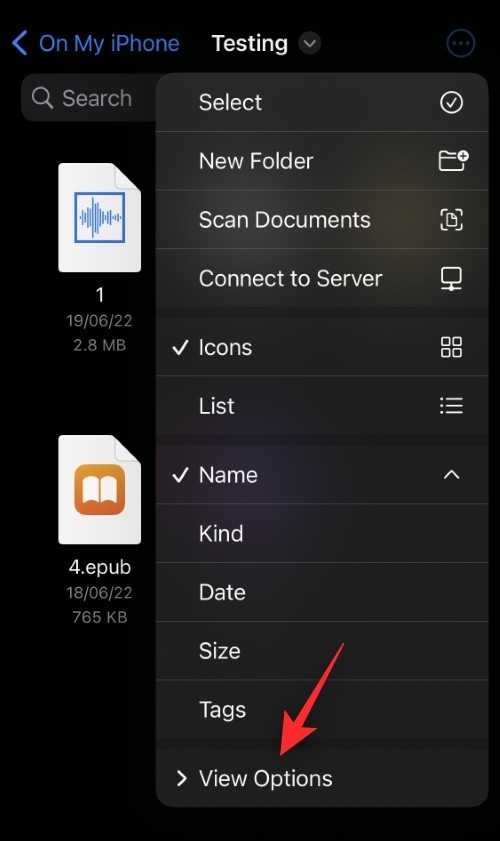This screenshot has height=841, width=500.
Task: Tap the New Folder plus icon
Action: [x=453, y=160]
